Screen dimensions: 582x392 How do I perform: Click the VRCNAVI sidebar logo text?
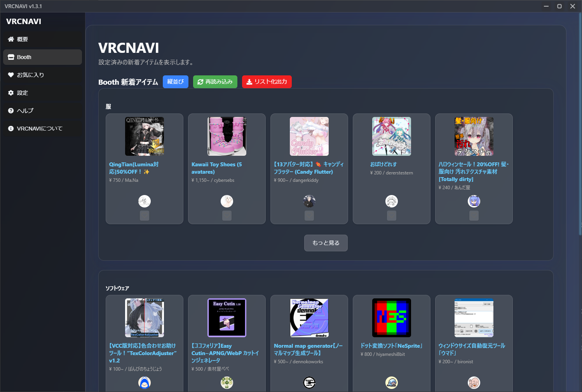pyautogui.click(x=24, y=21)
